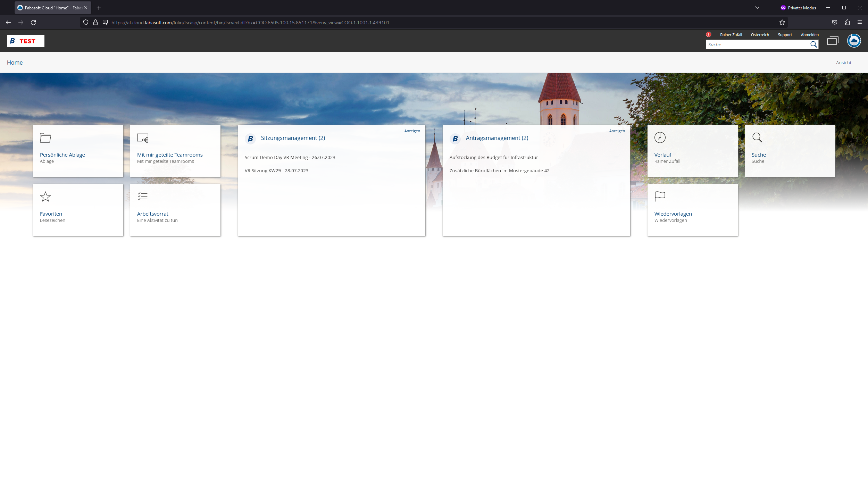Open the Persönliche Ablage folder icon
Image resolution: width=868 pixels, height=500 pixels.
(x=45, y=138)
